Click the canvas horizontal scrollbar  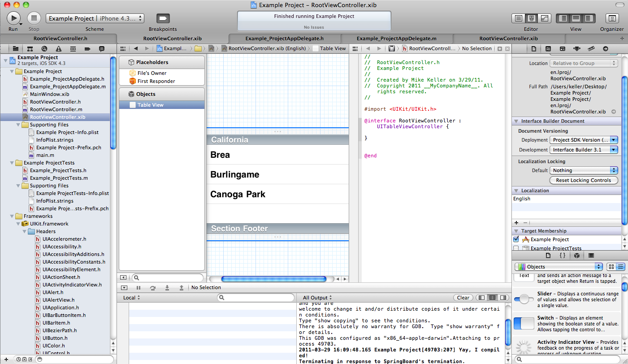(x=273, y=279)
